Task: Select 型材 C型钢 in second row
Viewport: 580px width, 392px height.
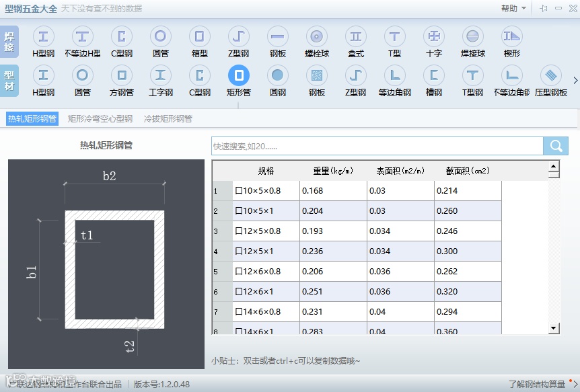Action: pyautogui.click(x=199, y=81)
